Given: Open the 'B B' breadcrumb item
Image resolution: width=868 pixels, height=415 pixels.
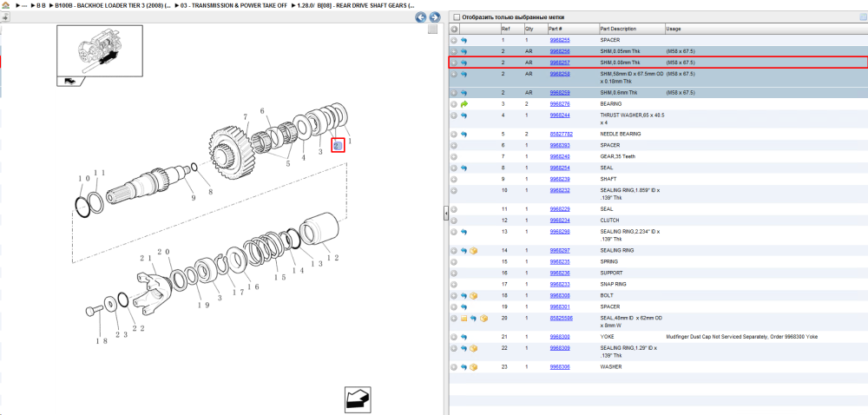Looking at the screenshot, I should (39, 5).
